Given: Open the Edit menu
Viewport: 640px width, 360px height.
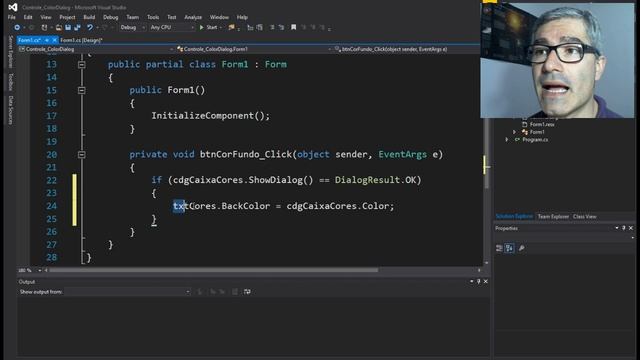Looking at the screenshot, I should [28, 17].
